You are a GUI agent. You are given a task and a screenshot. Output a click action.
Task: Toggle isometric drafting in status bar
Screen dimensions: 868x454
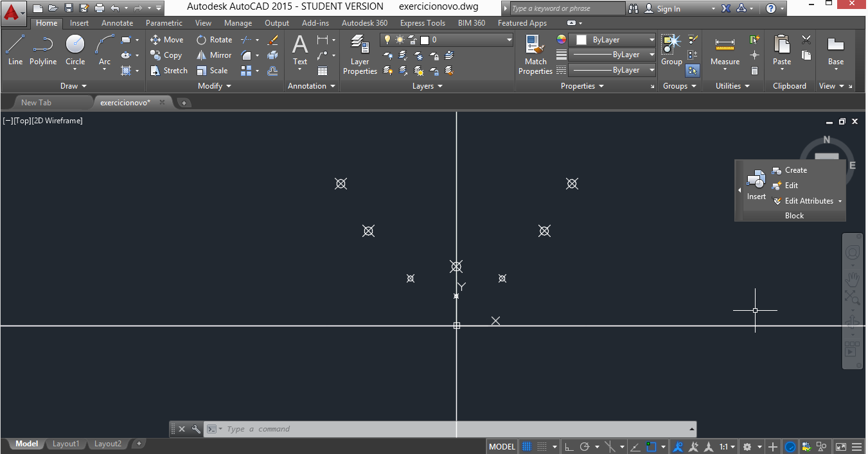(x=610, y=446)
